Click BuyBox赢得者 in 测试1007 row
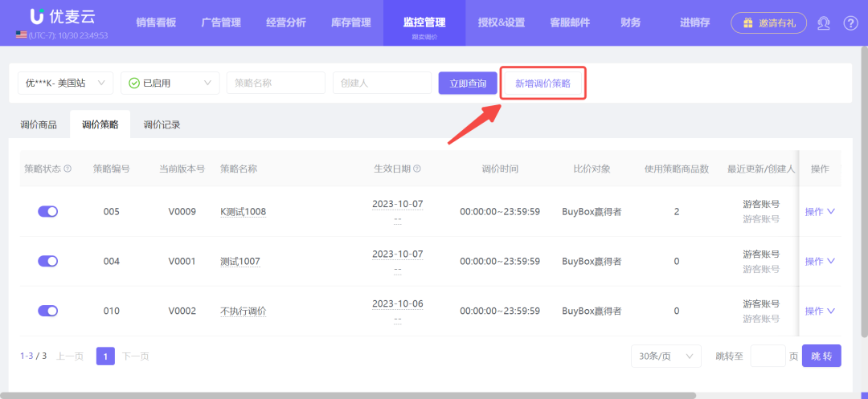The width and height of the screenshot is (868, 399). click(592, 262)
